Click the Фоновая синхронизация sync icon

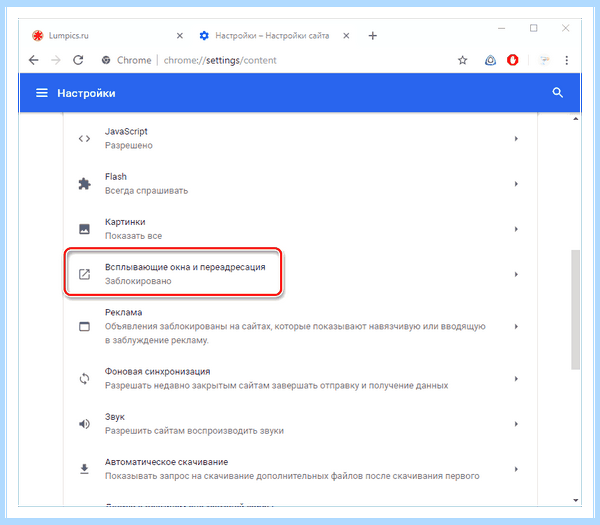click(84, 378)
